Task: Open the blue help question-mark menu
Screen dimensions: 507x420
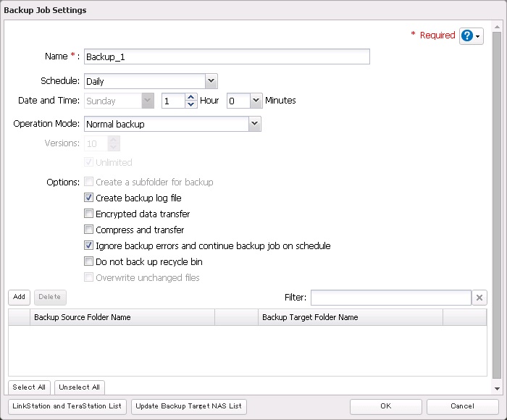Action: pos(471,36)
